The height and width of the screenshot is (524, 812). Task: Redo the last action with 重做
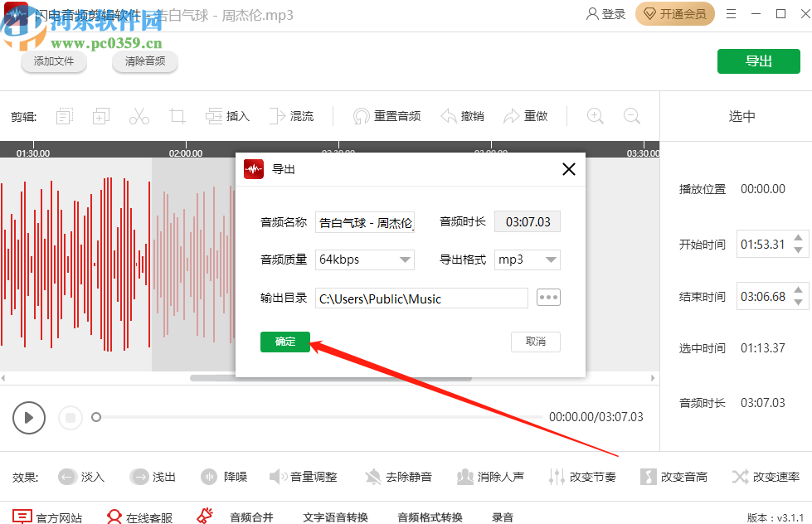pyautogui.click(x=526, y=116)
